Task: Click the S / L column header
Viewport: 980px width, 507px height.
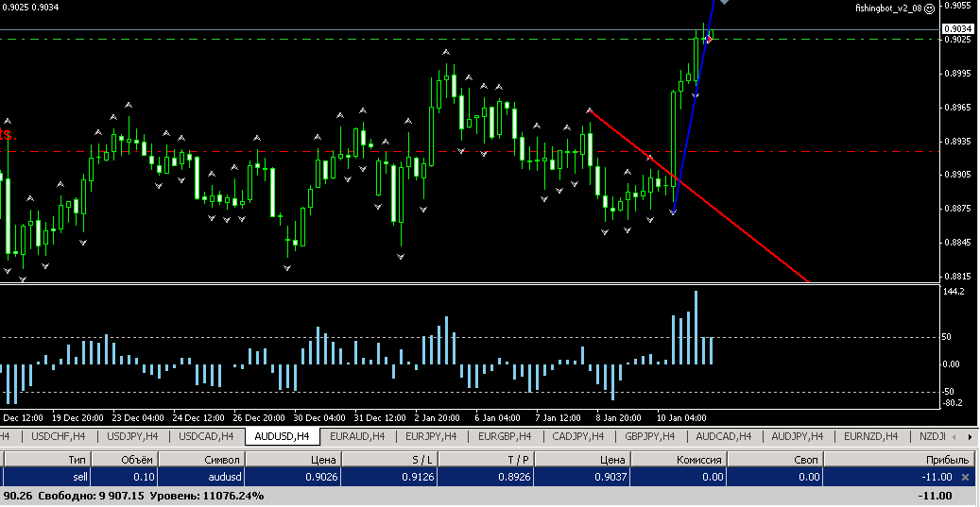Action: (x=390, y=460)
